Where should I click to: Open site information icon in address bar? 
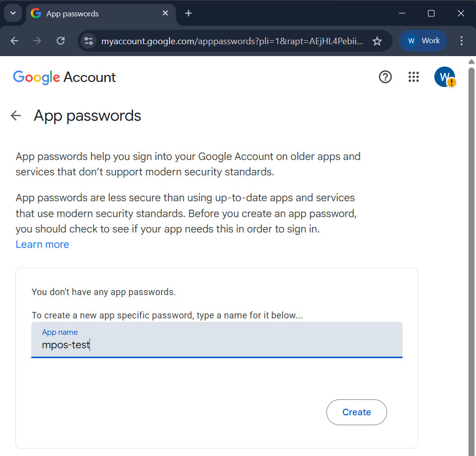88,41
